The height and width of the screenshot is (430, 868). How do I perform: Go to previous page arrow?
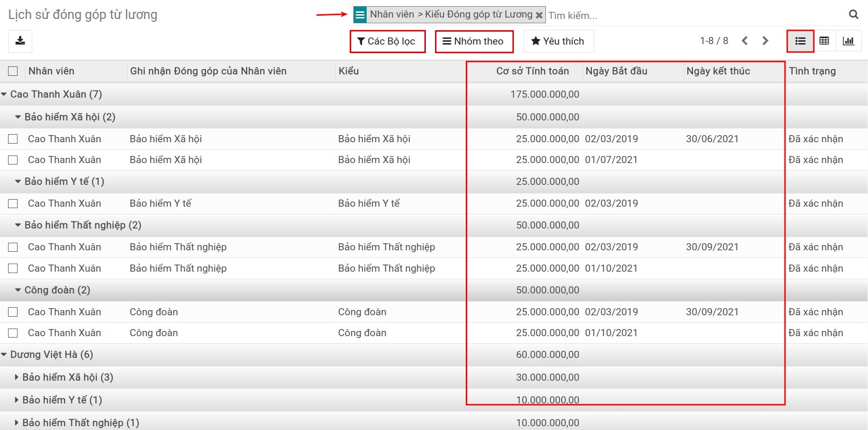(x=745, y=41)
